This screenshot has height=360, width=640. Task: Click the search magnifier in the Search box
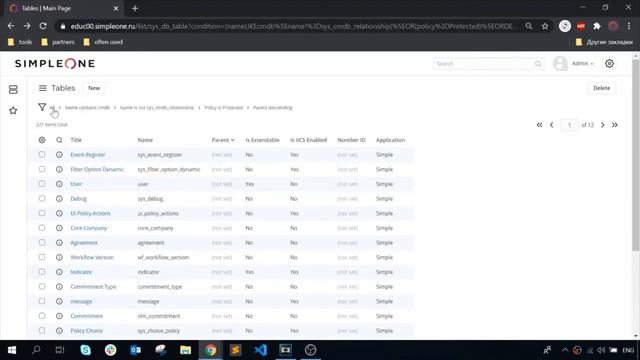click(x=538, y=64)
